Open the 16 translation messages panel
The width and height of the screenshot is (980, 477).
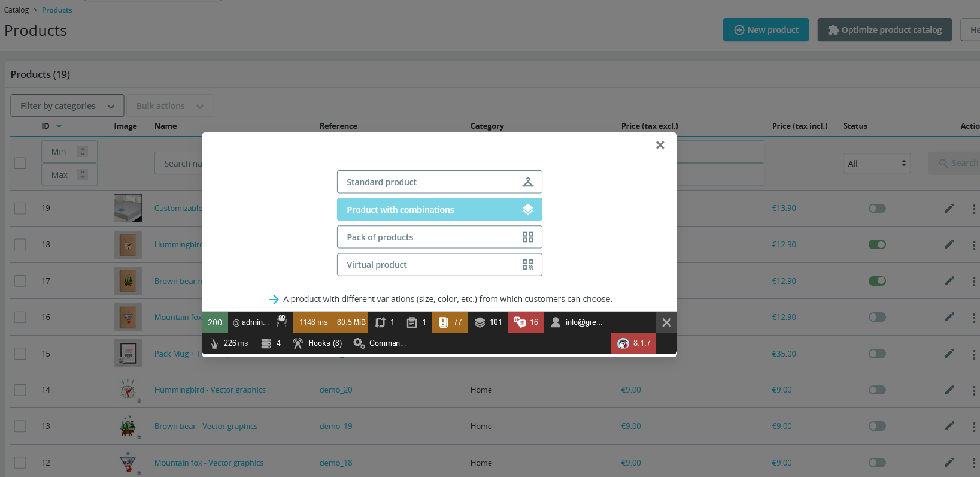(x=526, y=322)
